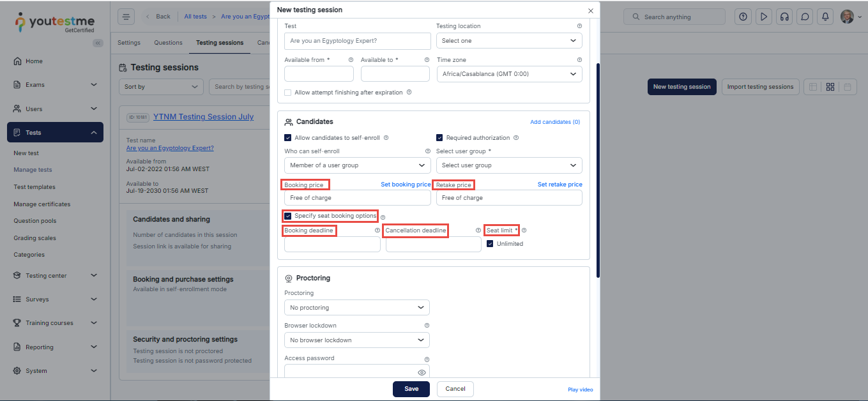Click the Booking deadline input field

point(332,245)
